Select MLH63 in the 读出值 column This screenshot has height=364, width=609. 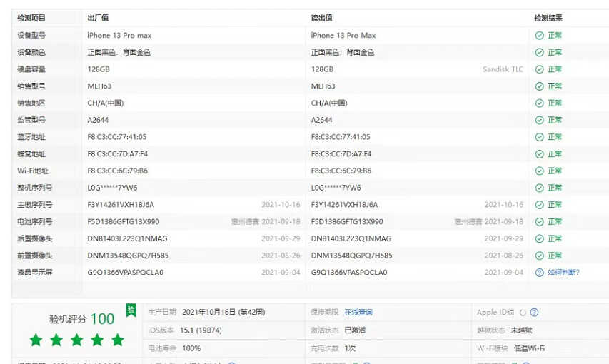tap(323, 86)
